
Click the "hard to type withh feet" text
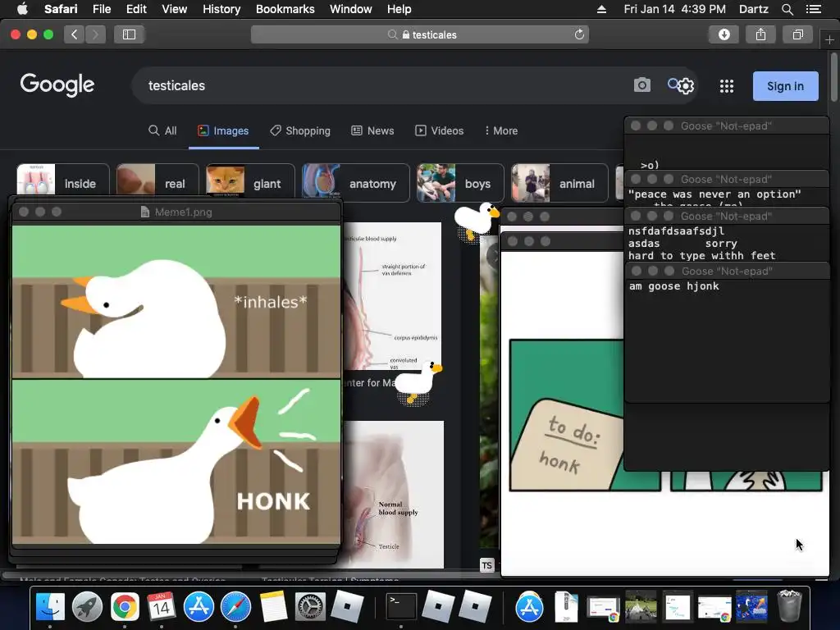point(702,256)
